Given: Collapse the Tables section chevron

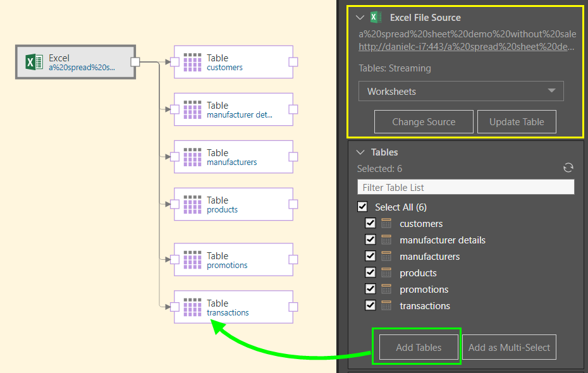Looking at the screenshot, I should [360, 152].
